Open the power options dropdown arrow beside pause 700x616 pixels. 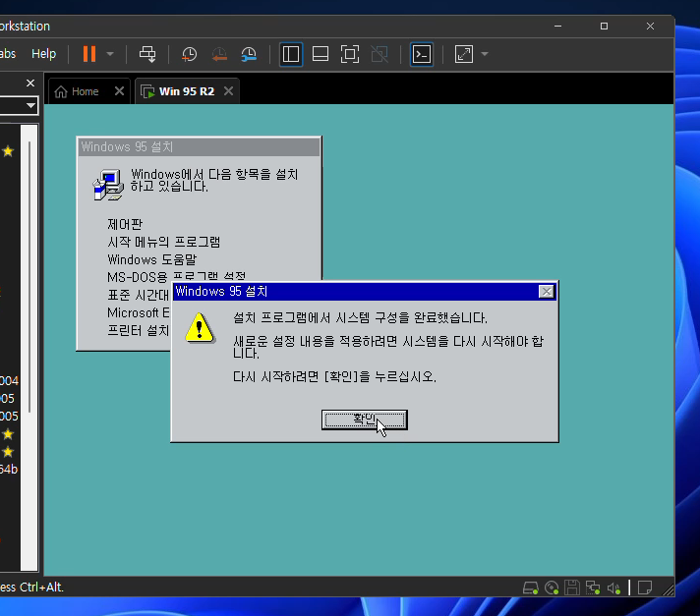pyautogui.click(x=110, y=54)
